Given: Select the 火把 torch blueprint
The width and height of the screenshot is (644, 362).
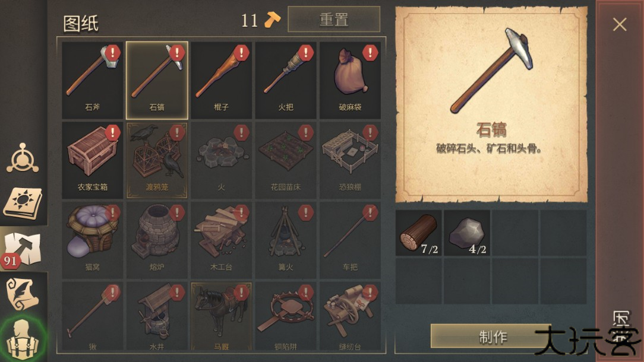Looking at the screenshot, I should (285, 80).
